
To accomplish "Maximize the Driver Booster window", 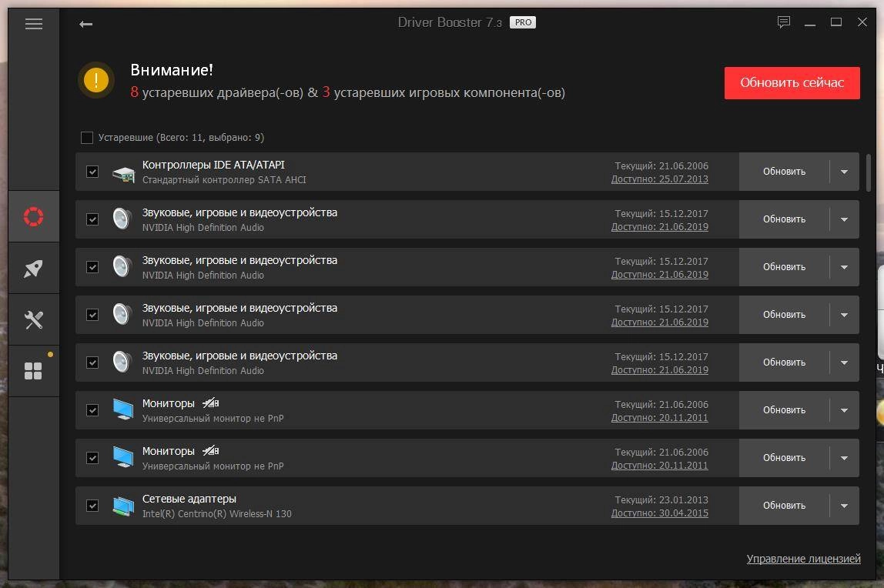I will pos(836,22).
